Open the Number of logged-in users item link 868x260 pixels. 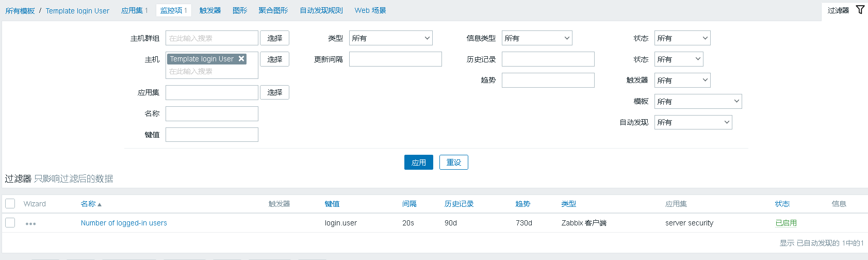pos(124,223)
